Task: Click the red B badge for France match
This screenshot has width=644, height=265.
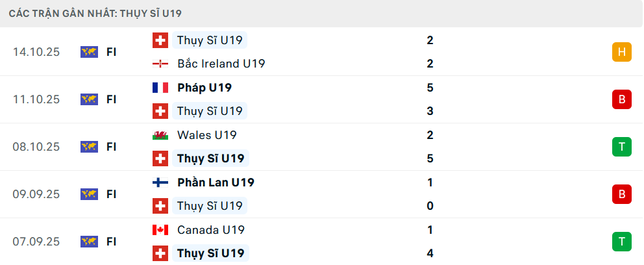Action: click(621, 99)
